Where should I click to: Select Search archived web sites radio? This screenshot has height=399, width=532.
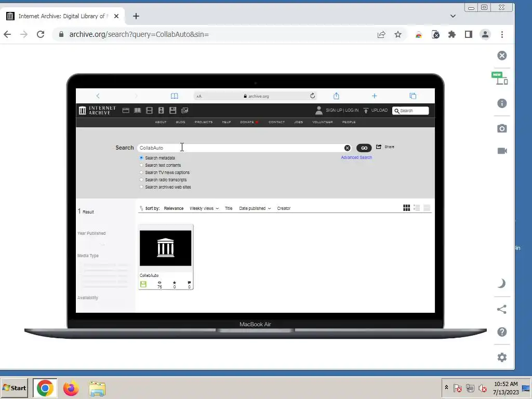coord(141,187)
